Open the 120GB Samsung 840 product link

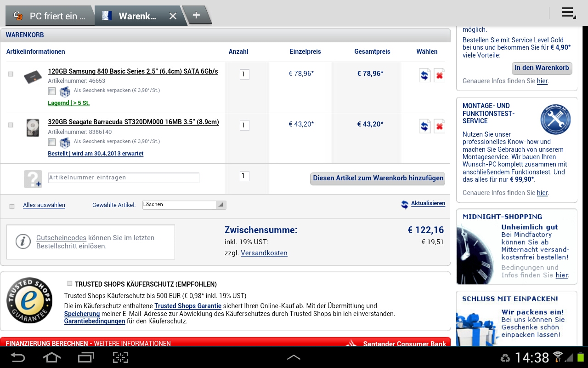133,71
